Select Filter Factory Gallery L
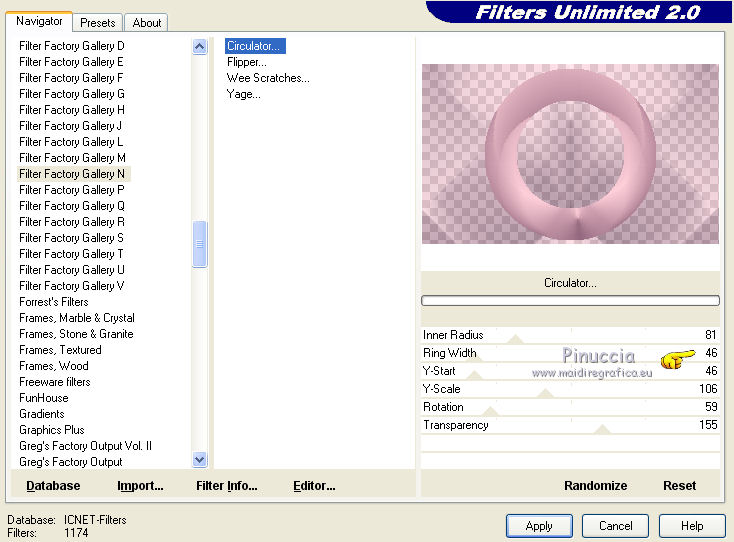734x542 pixels. [x=71, y=142]
